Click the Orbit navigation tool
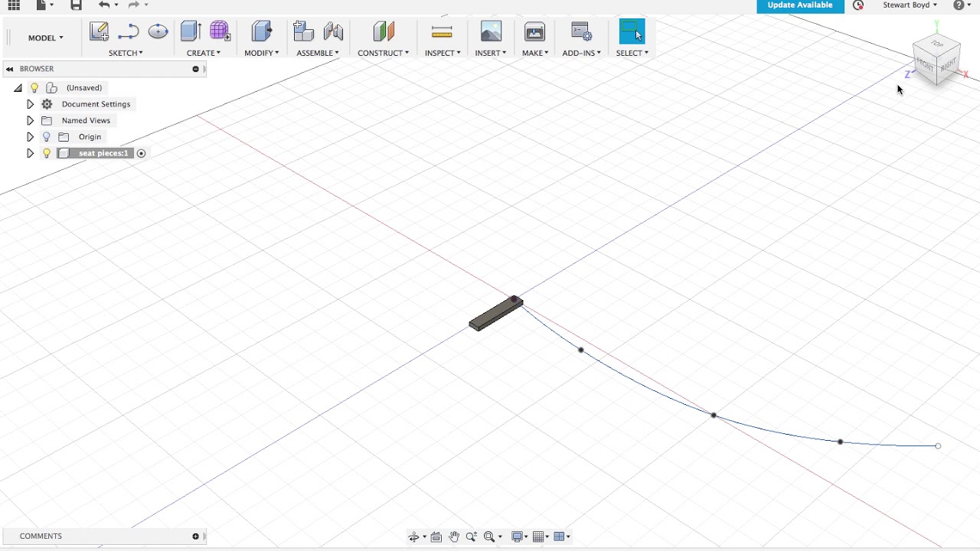Image resolution: width=980 pixels, height=551 pixels. [x=414, y=536]
